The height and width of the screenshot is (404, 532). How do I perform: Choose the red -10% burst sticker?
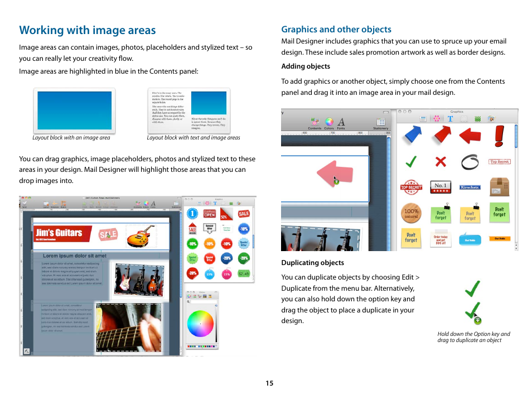tap(226, 243)
